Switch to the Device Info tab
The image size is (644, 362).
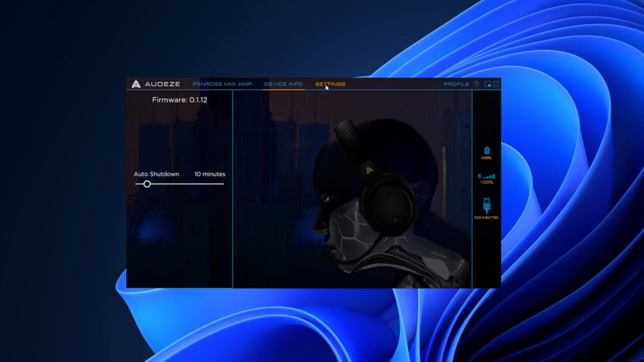[x=284, y=84]
